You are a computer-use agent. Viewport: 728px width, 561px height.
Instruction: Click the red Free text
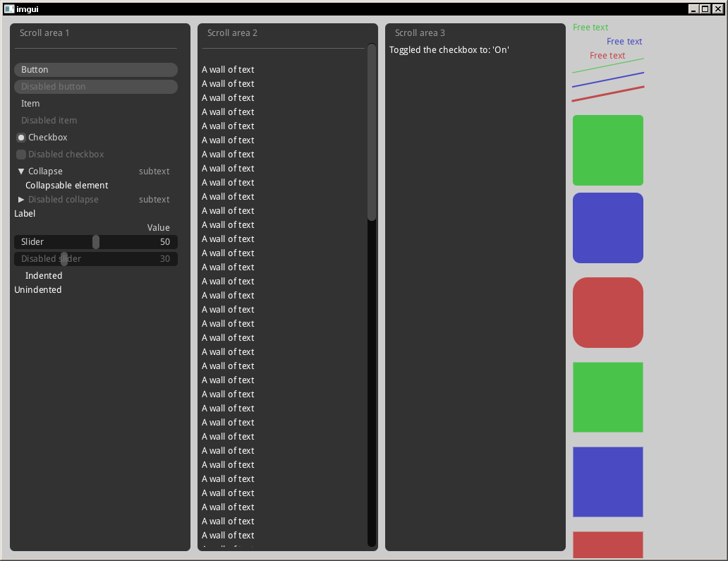coord(607,55)
